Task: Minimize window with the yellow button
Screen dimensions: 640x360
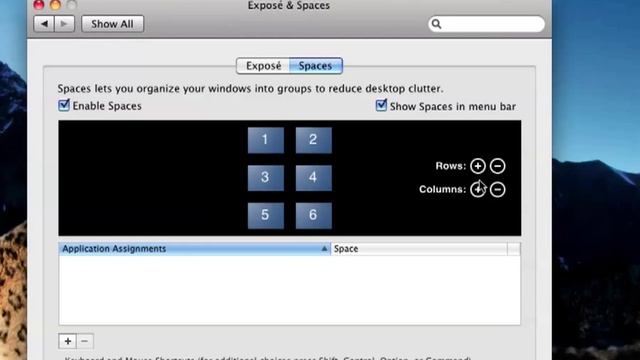Action: [55, 4]
